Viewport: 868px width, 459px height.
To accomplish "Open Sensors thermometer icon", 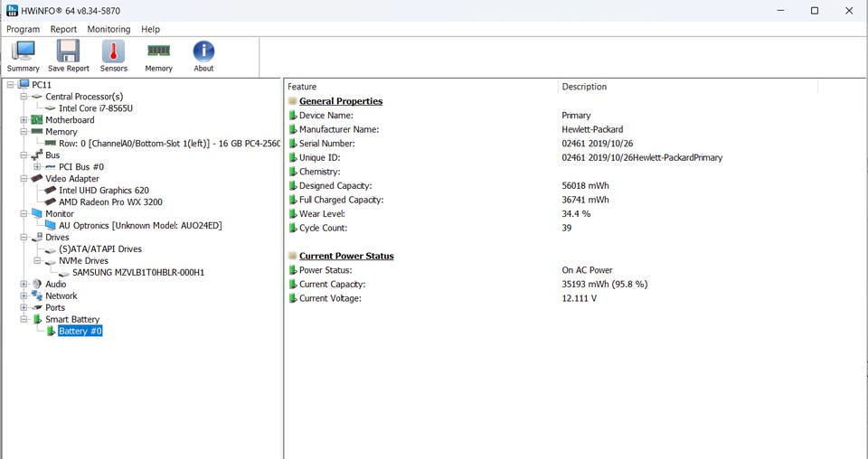I will coord(113,52).
